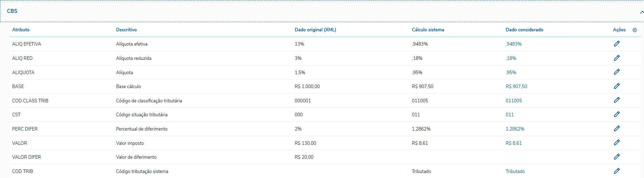Collapse the CBS section chevron
This screenshot has height=178, width=644.
pyautogui.click(x=642, y=12)
